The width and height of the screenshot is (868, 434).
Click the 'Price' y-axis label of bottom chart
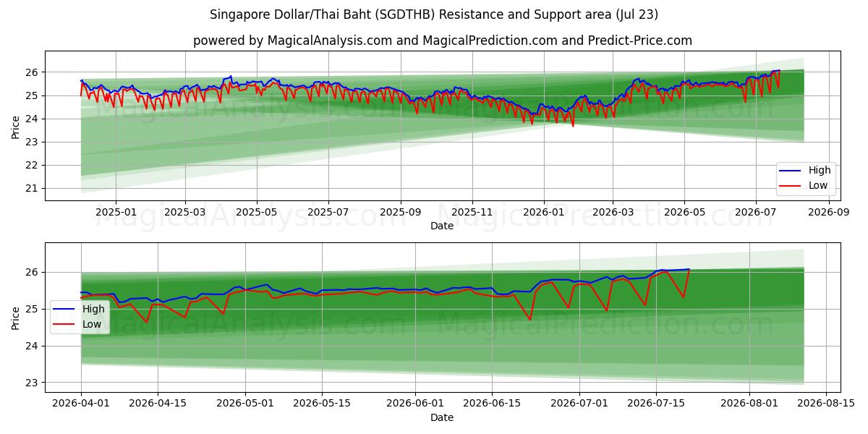(16, 318)
